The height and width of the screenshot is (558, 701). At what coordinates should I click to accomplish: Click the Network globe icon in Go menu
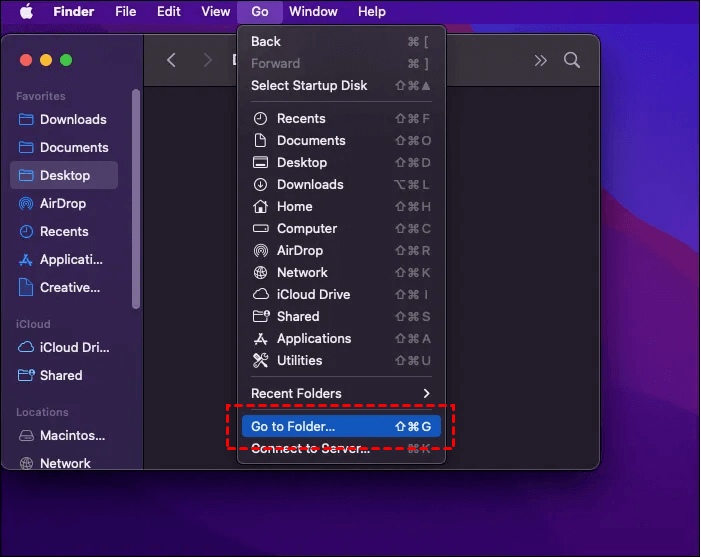260,272
